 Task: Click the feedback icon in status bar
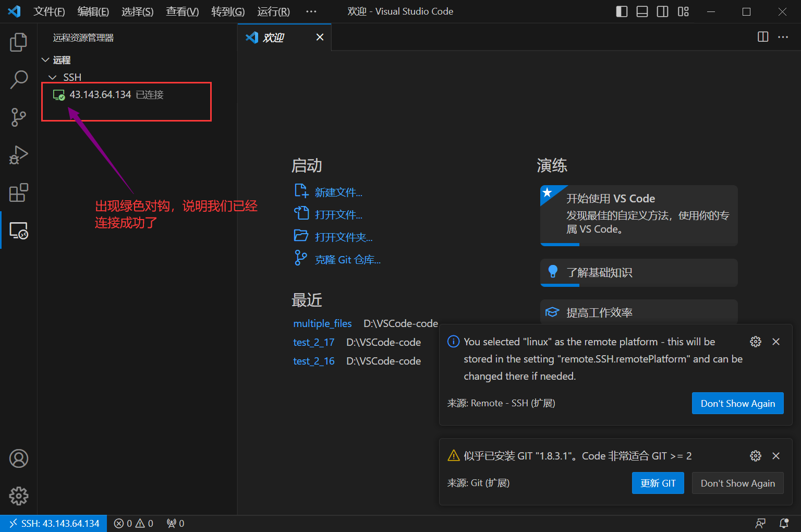click(x=761, y=523)
